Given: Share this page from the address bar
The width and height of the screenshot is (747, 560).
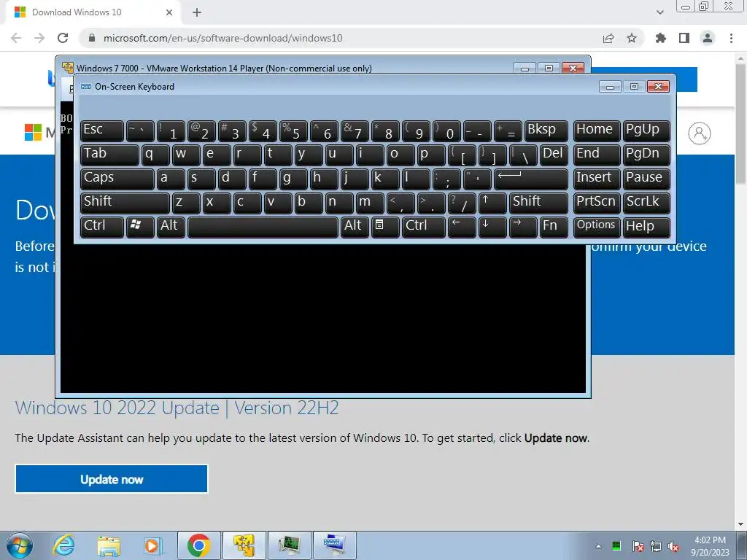Looking at the screenshot, I should [x=608, y=38].
